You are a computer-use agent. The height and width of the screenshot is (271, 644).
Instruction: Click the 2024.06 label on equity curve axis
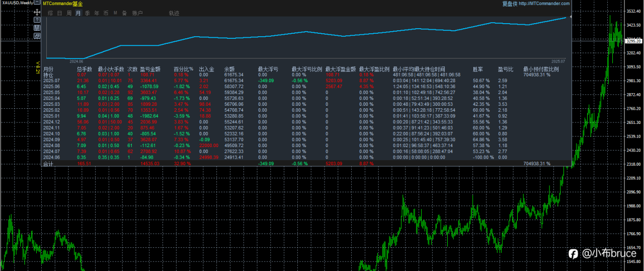76,60
